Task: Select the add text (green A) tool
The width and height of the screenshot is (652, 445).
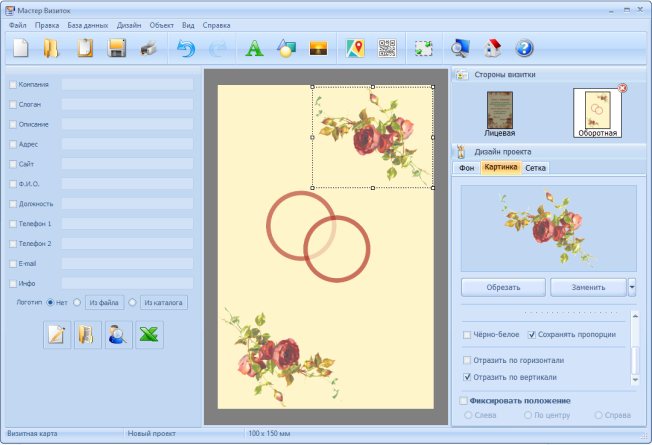Action: (x=254, y=47)
